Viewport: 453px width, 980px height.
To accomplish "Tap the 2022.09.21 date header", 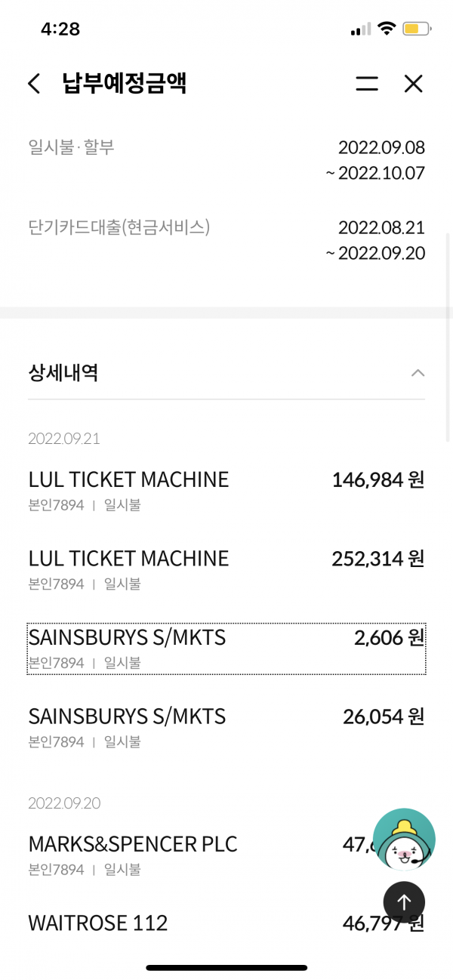I will 64,439.
